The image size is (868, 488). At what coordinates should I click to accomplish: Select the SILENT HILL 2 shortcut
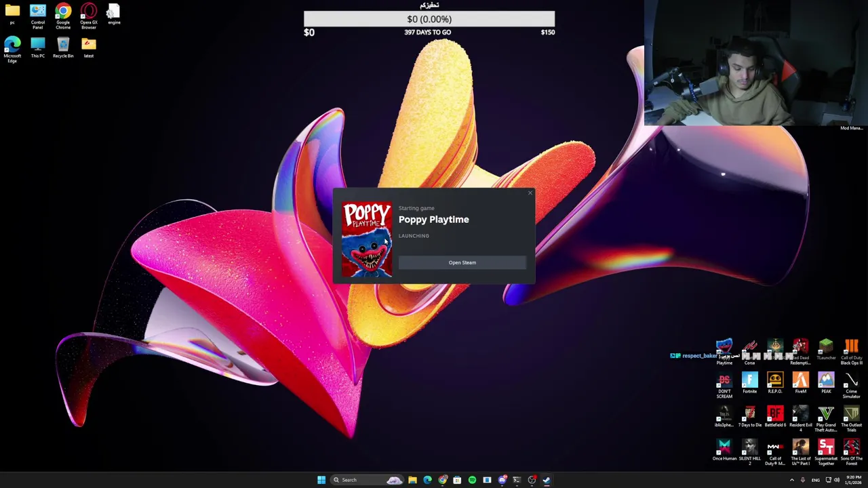(x=749, y=453)
